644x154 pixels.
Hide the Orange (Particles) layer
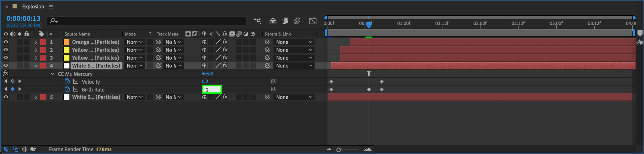6,42
